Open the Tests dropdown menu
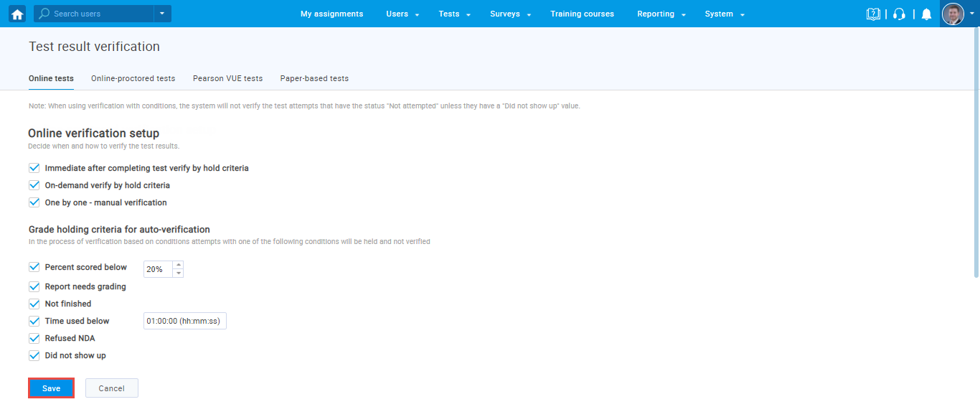The width and height of the screenshot is (980, 412). (455, 14)
